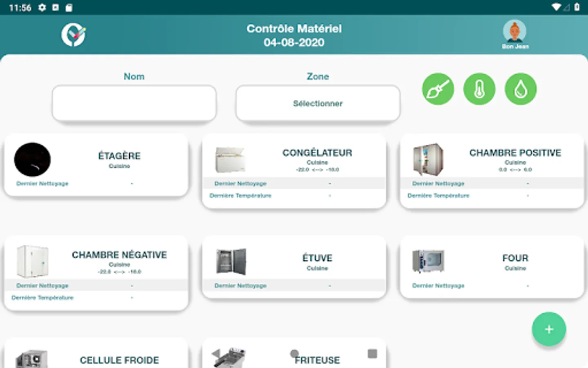Select the CHAMBRE NÉGATIVE image

coord(32,261)
